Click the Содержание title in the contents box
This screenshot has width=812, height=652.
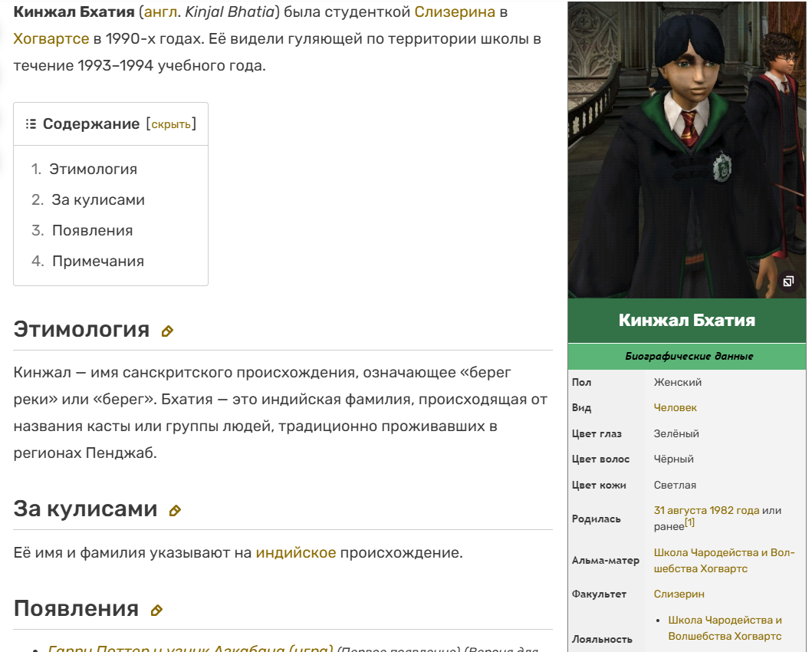[x=91, y=123]
